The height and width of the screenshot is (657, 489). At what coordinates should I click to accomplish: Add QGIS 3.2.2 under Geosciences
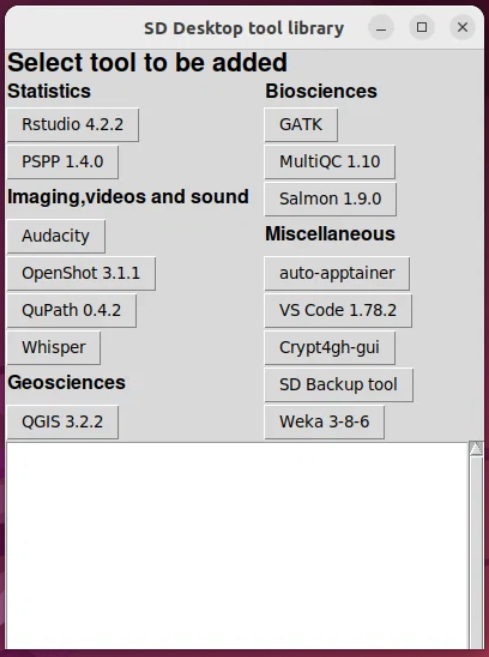point(62,422)
